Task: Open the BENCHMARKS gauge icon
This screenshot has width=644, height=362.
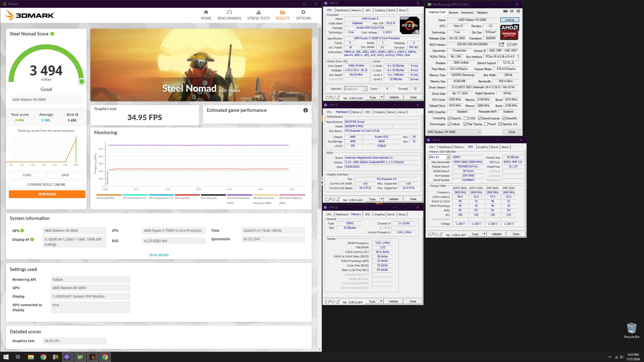Action: [229, 12]
